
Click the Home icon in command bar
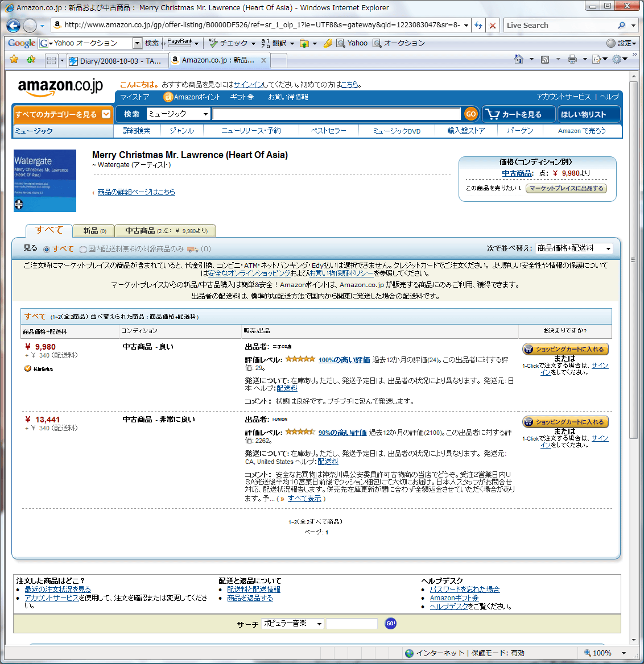[x=518, y=59]
